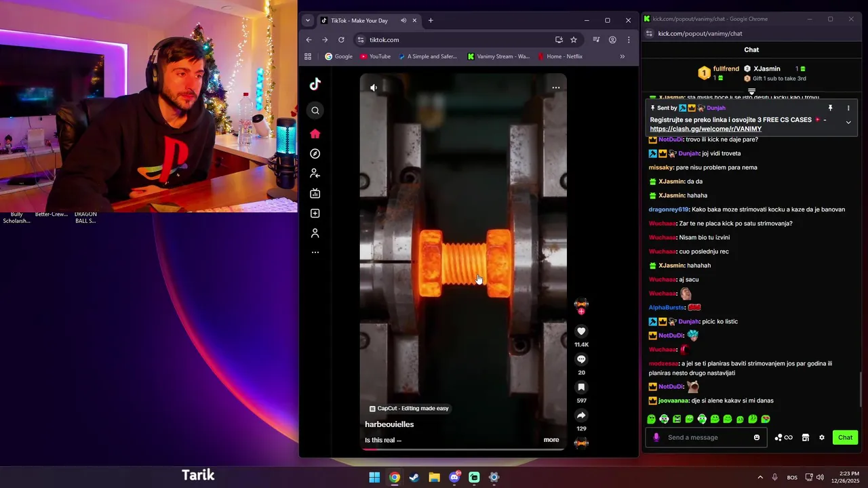Click the video progress bar

coord(463,449)
